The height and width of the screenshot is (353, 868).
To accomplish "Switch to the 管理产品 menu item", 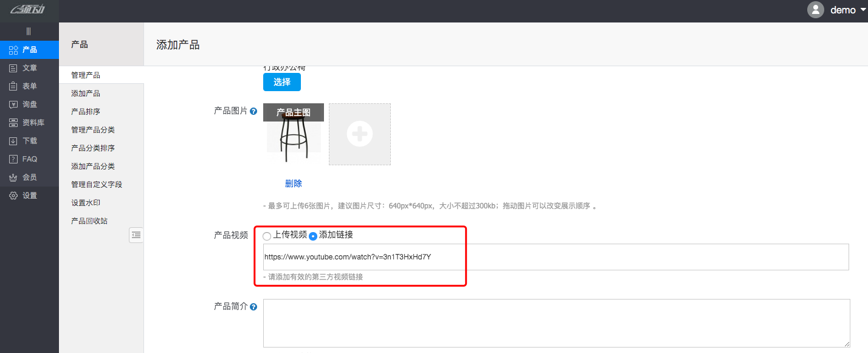I will [x=84, y=74].
